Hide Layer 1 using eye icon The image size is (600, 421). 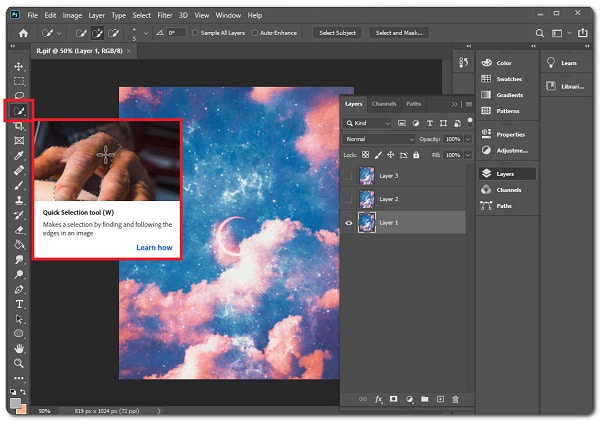349,223
